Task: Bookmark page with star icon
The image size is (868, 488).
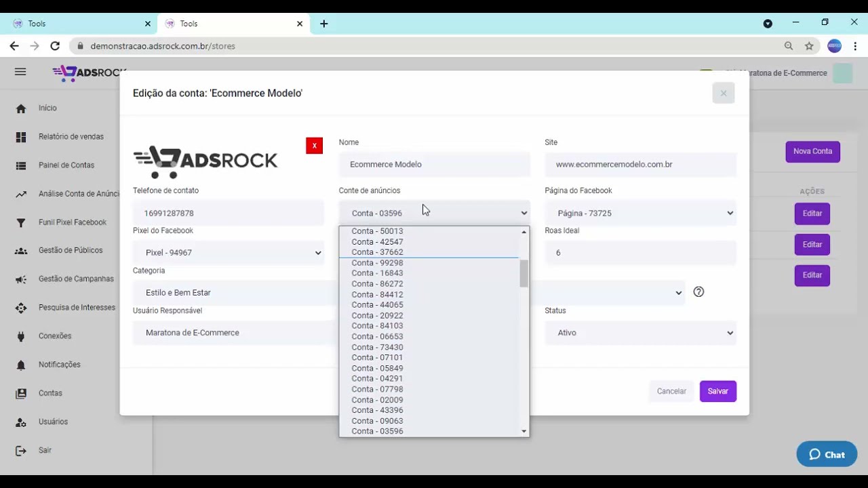Action: tap(809, 46)
